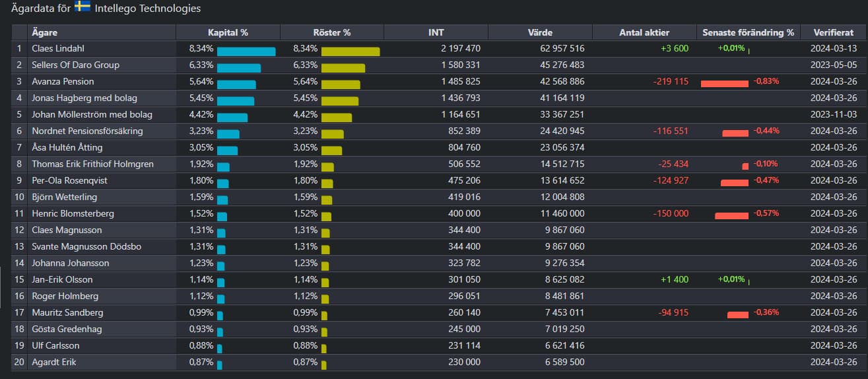Click Claes Lindahl's blue capital bar
This screenshot has width=868, height=379.
(x=246, y=52)
